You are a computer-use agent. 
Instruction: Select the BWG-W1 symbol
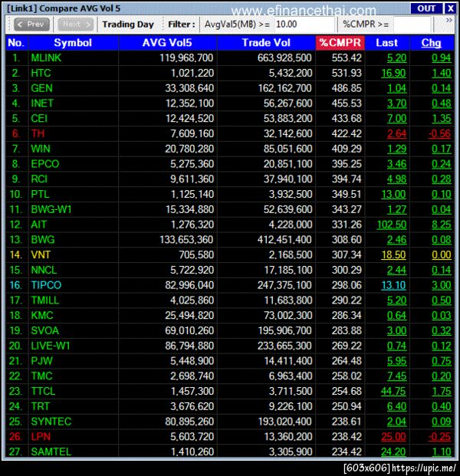(x=51, y=209)
